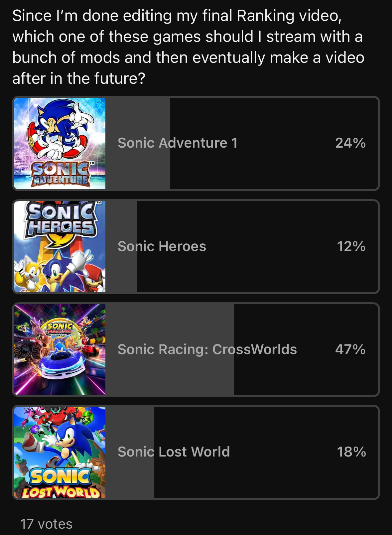Pick the Sonic Lost World option text

174,452
